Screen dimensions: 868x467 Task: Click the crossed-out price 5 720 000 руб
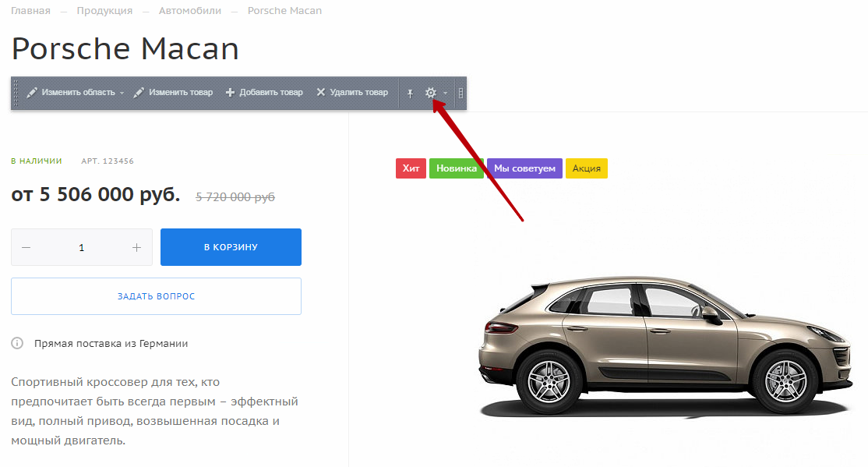(235, 196)
